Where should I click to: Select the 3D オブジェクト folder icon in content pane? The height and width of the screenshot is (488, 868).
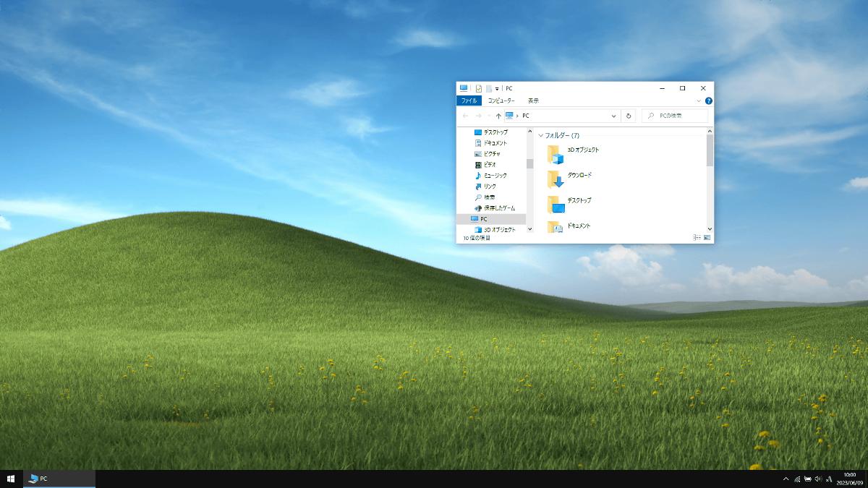[x=555, y=154]
